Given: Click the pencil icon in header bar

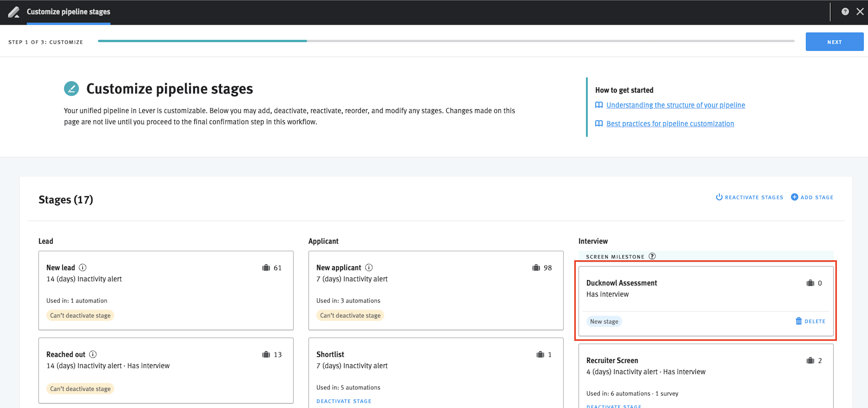Looking at the screenshot, I should [x=14, y=12].
